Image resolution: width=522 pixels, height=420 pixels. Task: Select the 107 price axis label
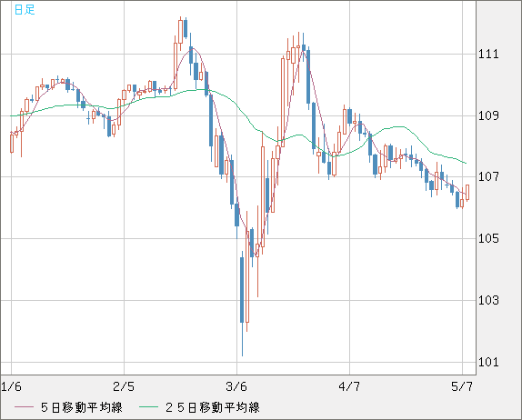pos(488,176)
